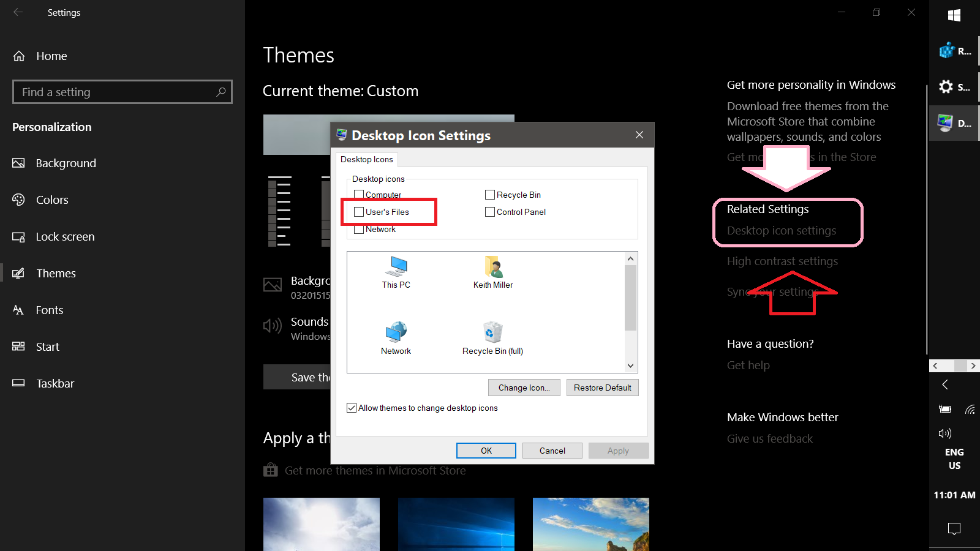Enable the Network desktop icon checkbox
Screen dimensions: 980x551
click(x=359, y=229)
